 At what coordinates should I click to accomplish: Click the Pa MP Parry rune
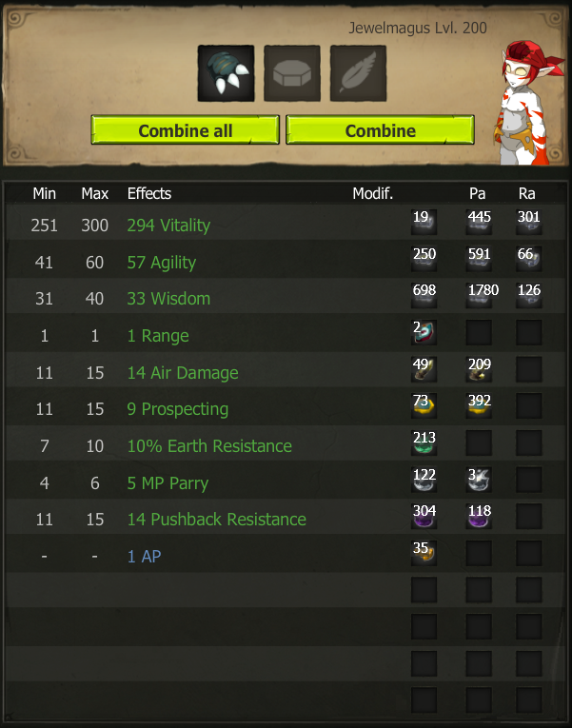point(479,479)
